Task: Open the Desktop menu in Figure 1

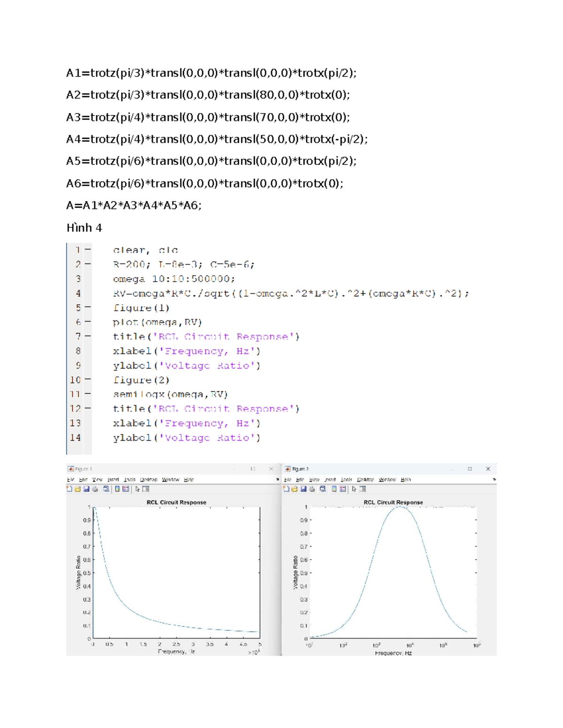Action: (149, 480)
